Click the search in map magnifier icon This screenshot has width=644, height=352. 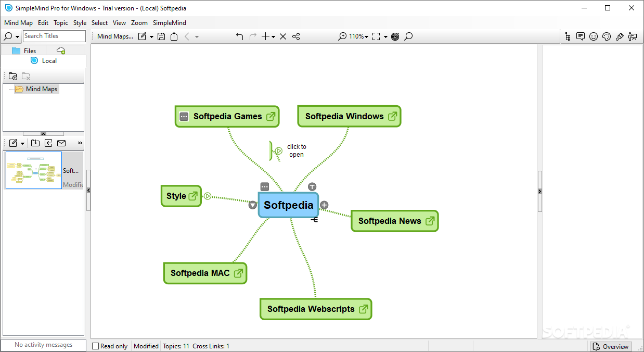(x=408, y=36)
